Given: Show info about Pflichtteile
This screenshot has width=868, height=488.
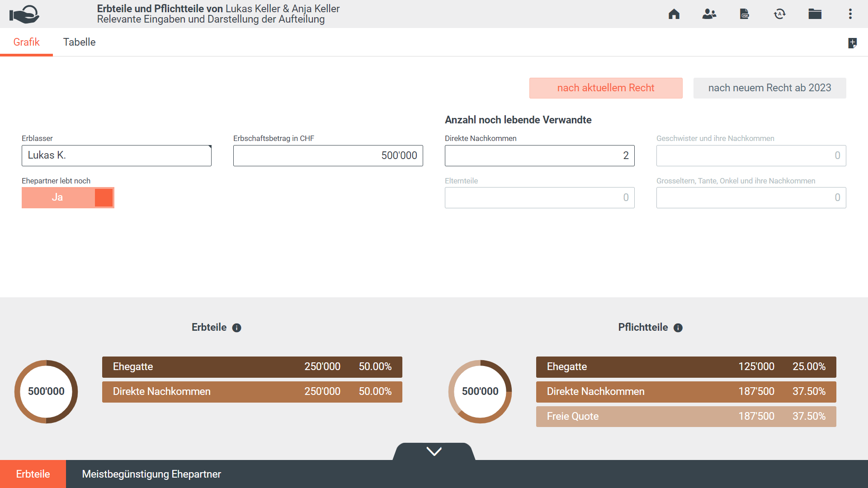Looking at the screenshot, I should tap(678, 328).
